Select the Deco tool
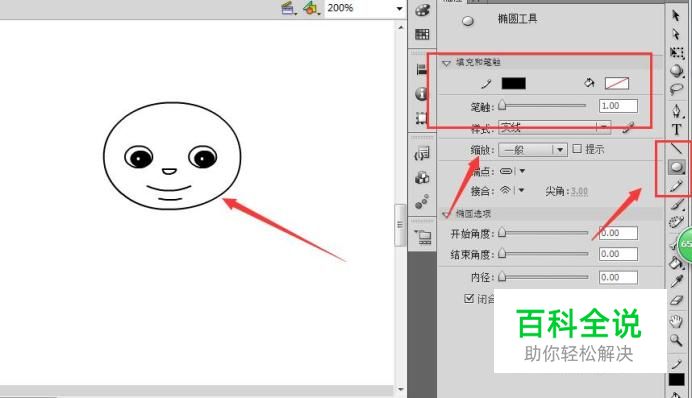The height and width of the screenshot is (398, 692). coord(676,222)
